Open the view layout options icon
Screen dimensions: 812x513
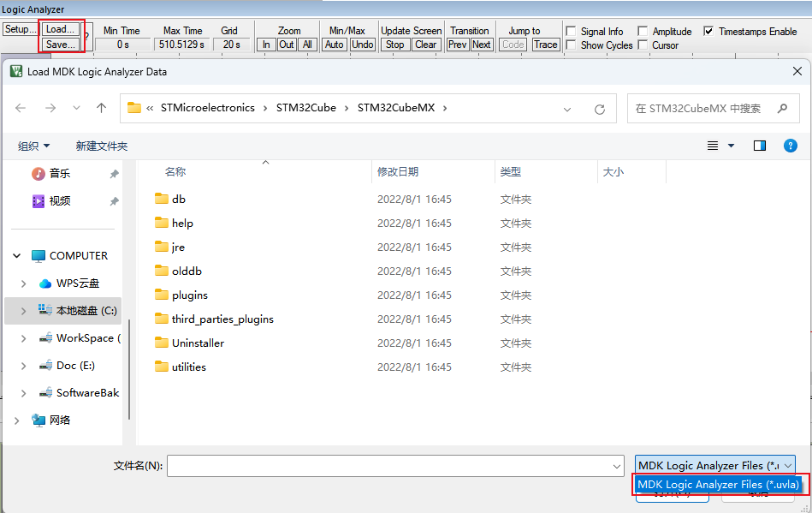[713, 146]
